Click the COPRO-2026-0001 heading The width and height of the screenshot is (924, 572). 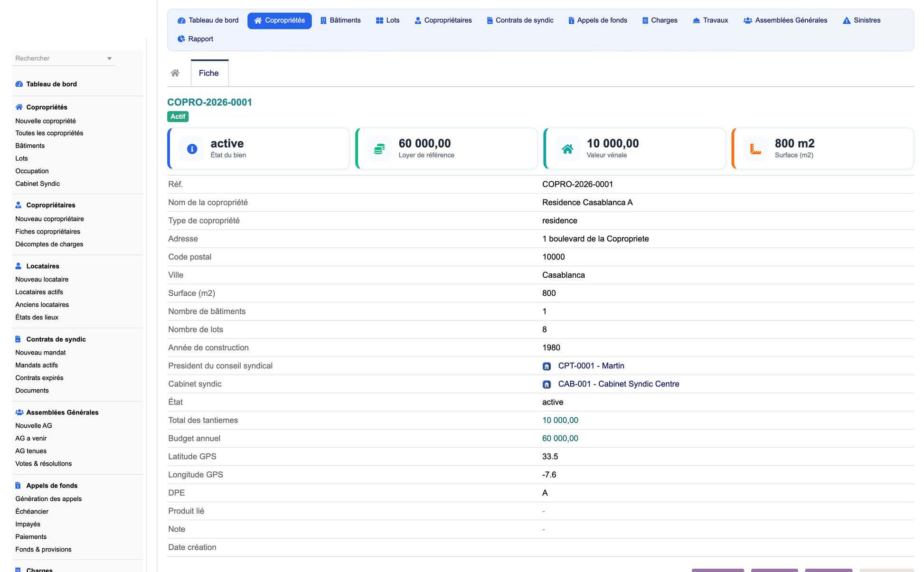click(209, 102)
